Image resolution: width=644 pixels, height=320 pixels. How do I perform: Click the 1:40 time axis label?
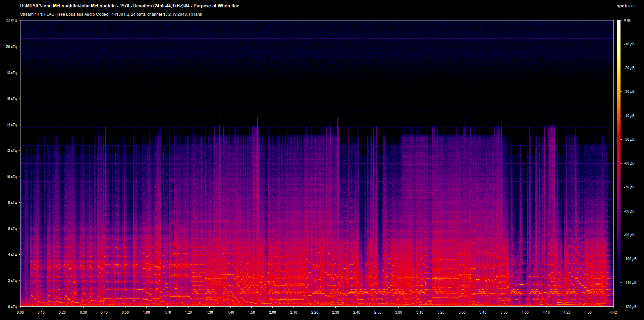(x=230, y=312)
